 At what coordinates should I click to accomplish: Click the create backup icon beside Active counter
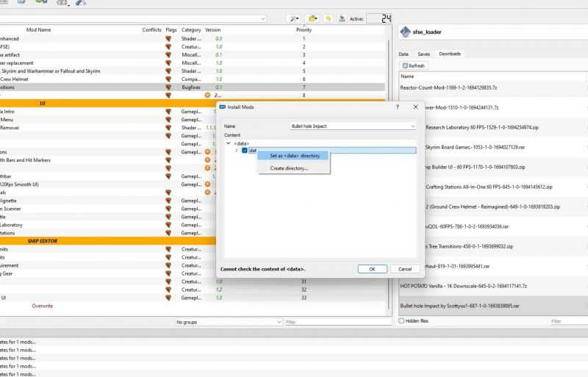coord(342,18)
